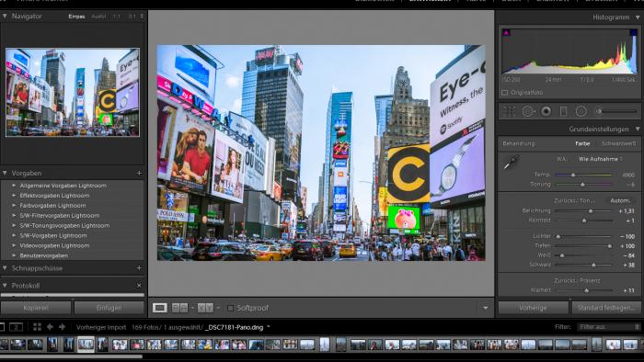Select the spot removal tool

(528, 111)
